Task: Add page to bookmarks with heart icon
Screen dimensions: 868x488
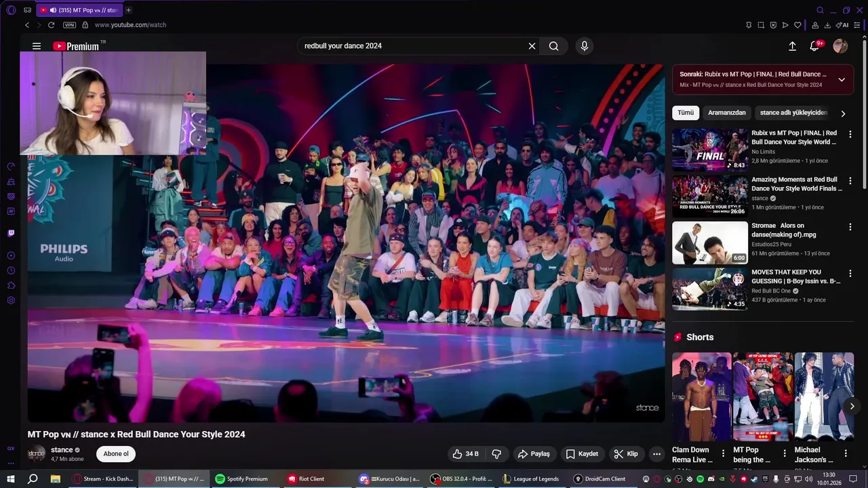Action: click(x=797, y=25)
